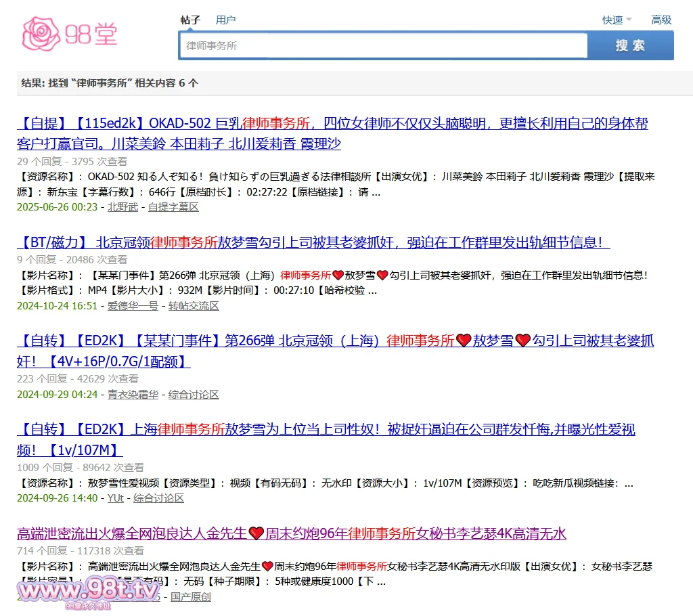Focus the search keyword input field

pyautogui.click(x=382, y=46)
